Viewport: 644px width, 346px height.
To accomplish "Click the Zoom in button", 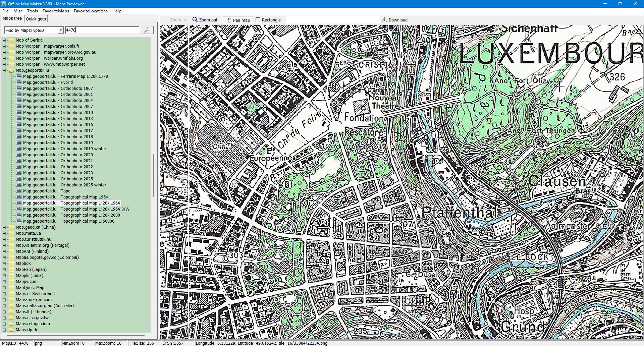I will click(x=178, y=20).
